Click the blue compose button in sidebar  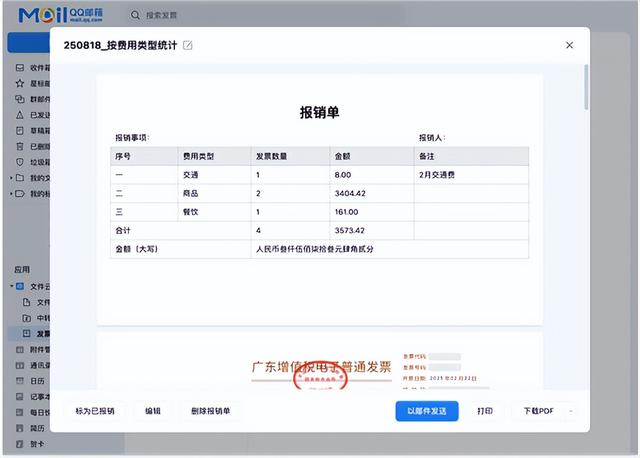[29, 42]
